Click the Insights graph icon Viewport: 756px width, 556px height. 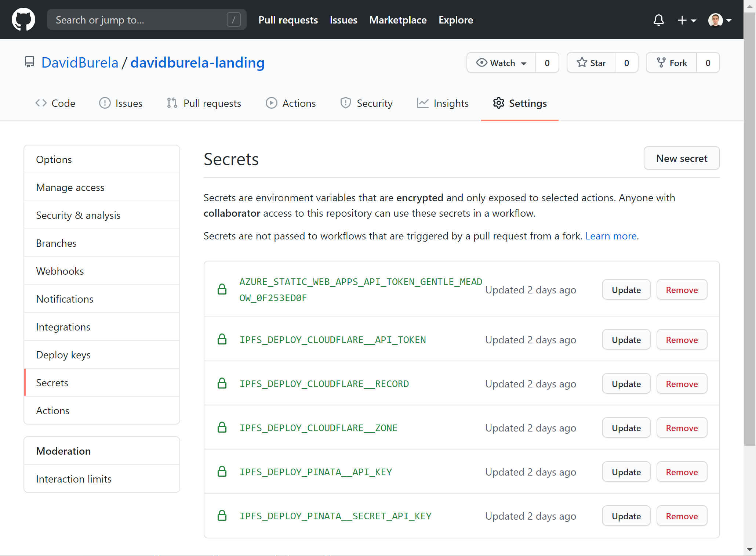[x=422, y=103]
